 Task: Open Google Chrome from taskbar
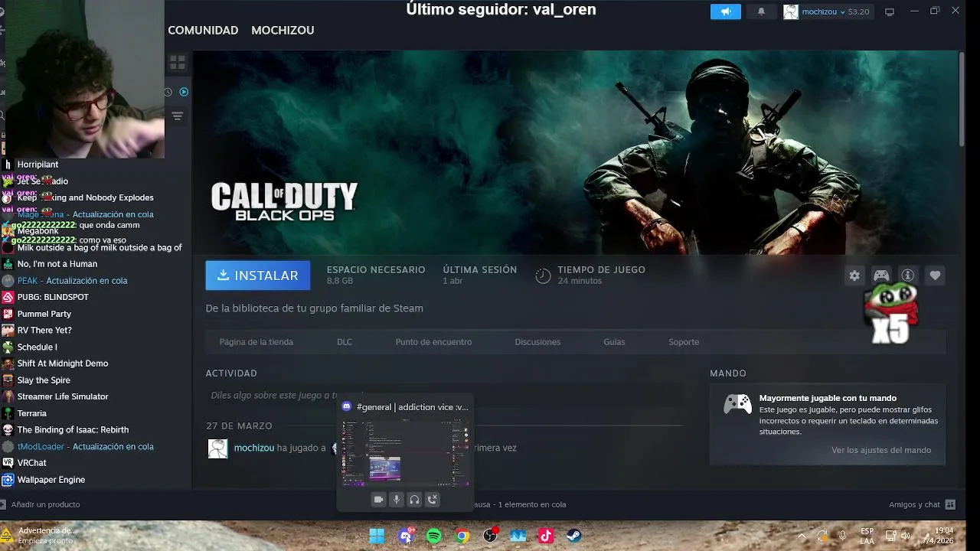pos(462,536)
